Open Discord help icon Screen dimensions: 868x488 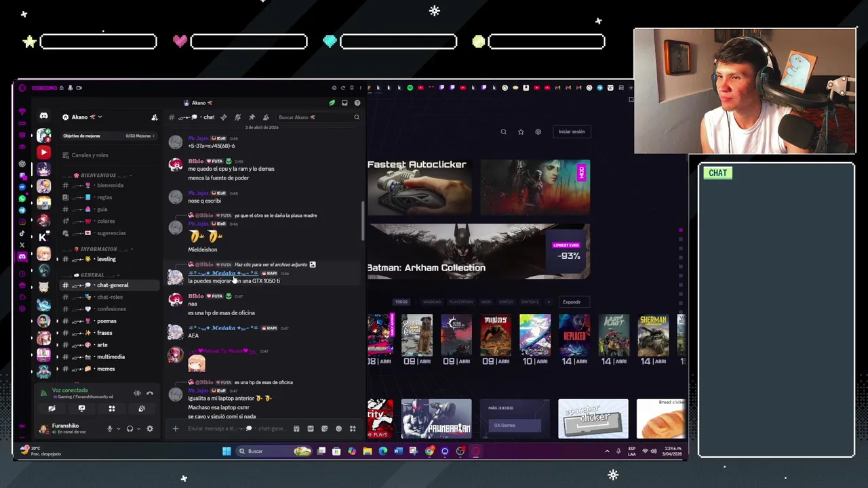(x=357, y=103)
